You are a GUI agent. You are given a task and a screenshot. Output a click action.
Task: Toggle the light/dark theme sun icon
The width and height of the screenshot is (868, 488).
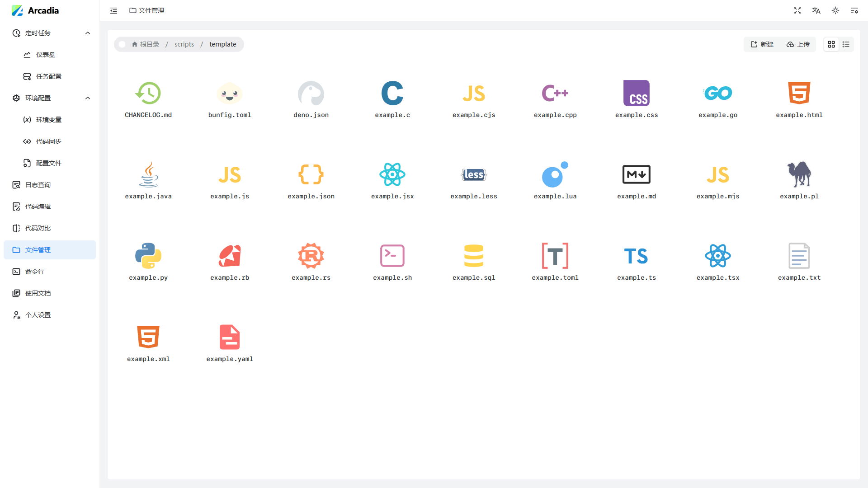(x=835, y=10)
